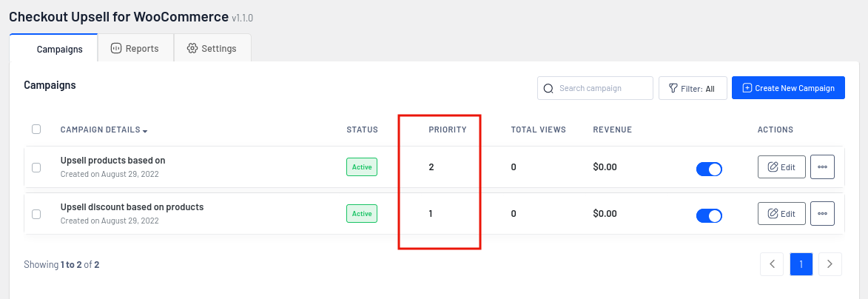
Task: Click the search magnifier icon
Action: click(x=548, y=89)
